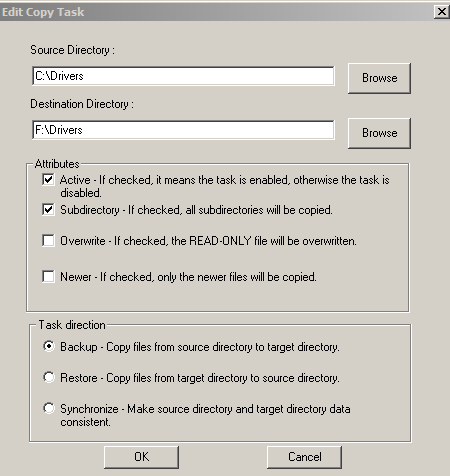
Task: Click the 'Source Directory :' label
Action: click(72, 50)
